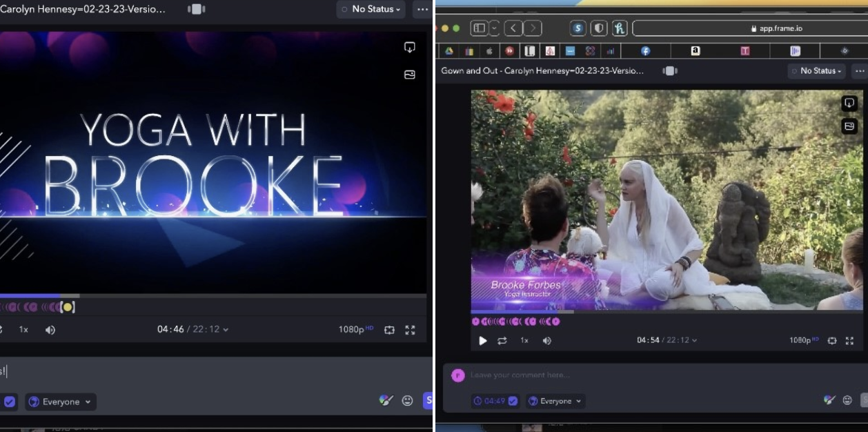Click the version stack icon in left window

click(x=197, y=9)
